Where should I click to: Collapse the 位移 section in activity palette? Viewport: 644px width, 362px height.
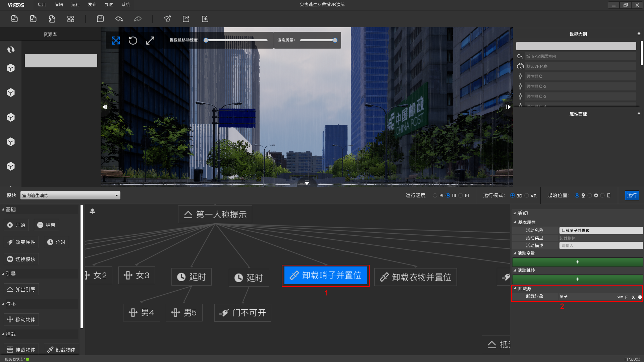(x=3, y=304)
